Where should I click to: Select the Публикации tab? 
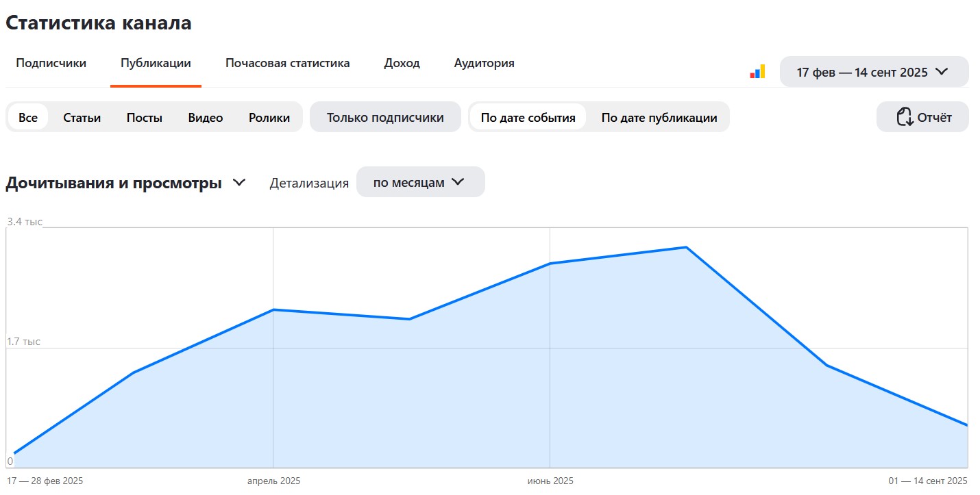[156, 63]
